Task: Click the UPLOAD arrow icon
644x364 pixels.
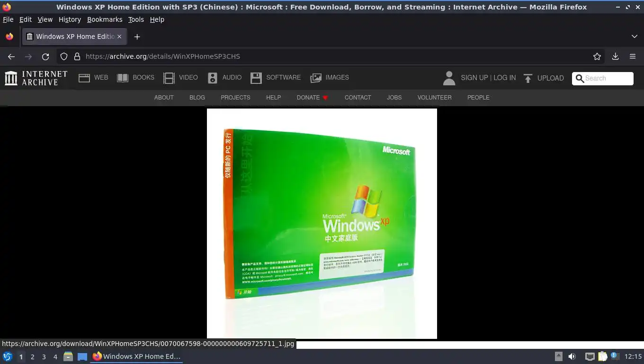Action: 528,78
